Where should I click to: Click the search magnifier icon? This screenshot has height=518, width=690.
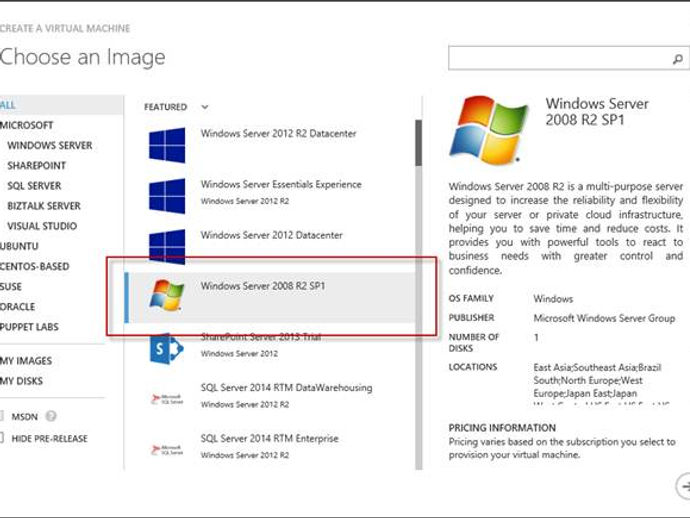(678, 59)
